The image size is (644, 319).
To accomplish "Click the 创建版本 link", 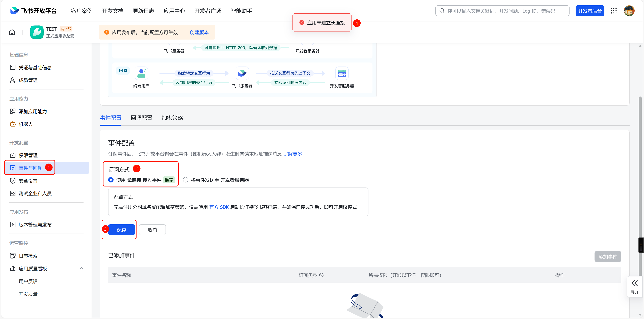I will tap(199, 33).
